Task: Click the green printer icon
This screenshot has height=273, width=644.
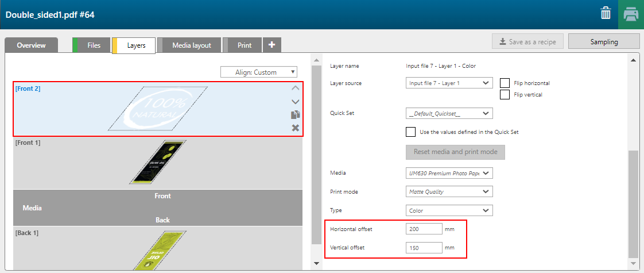Action: coord(631,14)
